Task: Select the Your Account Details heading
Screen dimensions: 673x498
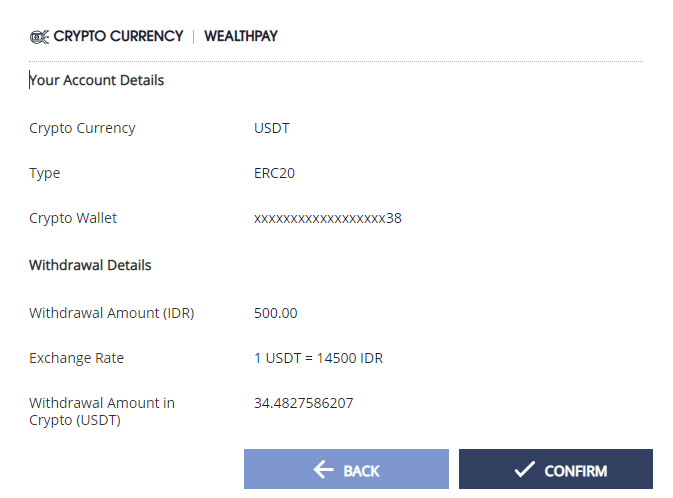Action: click(97, 80)
